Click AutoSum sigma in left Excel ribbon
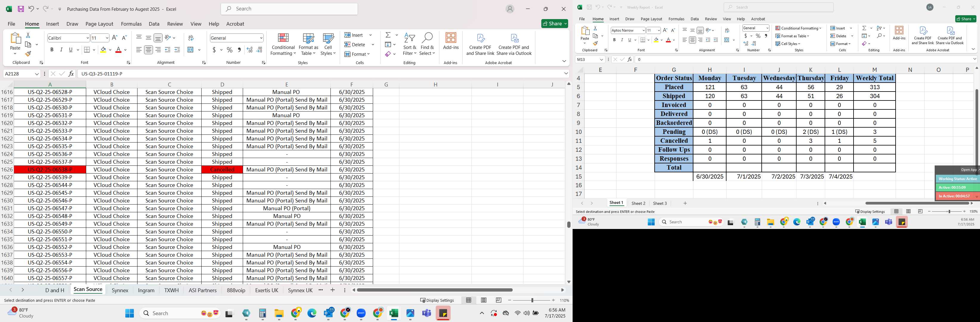 pyautogui.click(x=388, y=35)
